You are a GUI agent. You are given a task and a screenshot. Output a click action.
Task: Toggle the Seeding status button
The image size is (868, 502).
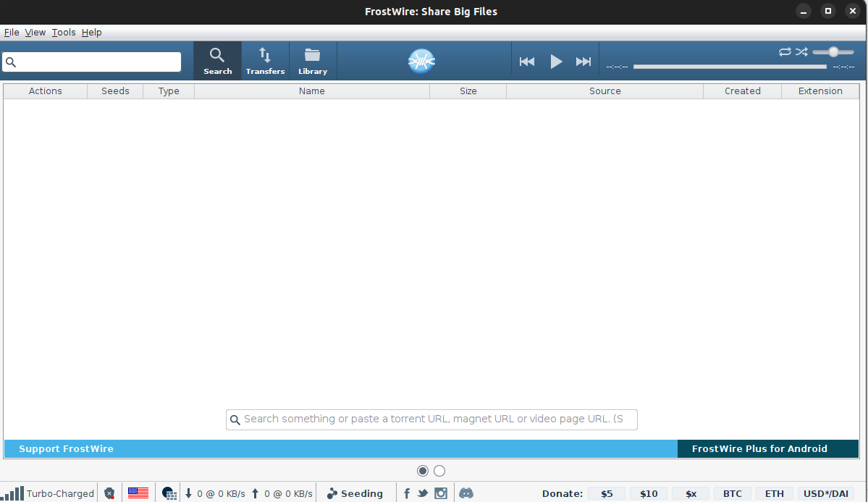(x=355, y=493)
